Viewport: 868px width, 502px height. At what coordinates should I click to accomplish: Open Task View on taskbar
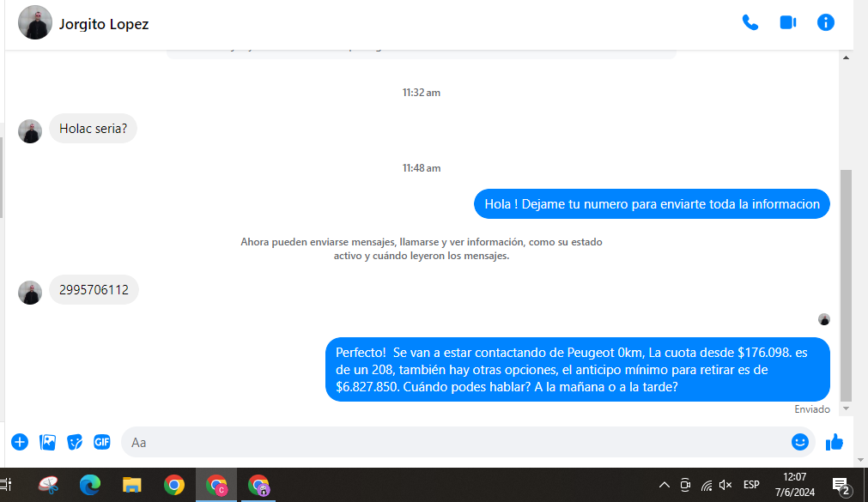click(x=6, y=485)
